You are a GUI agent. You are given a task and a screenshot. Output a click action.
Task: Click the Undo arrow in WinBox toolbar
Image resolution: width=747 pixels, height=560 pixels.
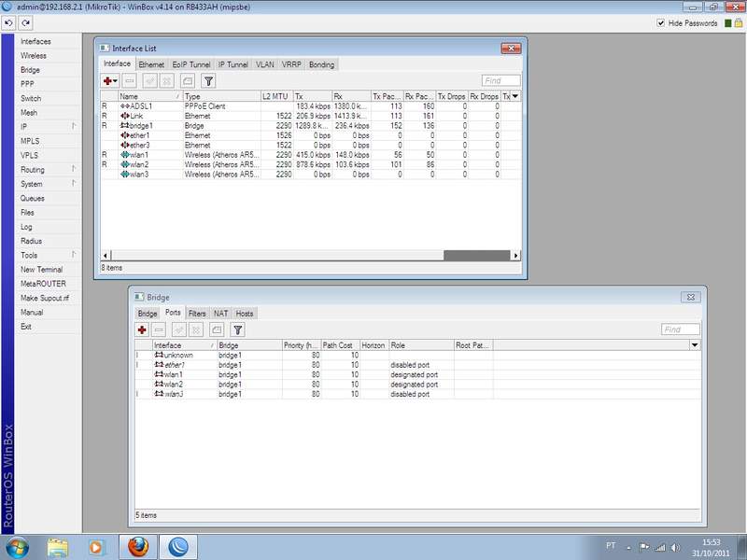pos(8,22)
